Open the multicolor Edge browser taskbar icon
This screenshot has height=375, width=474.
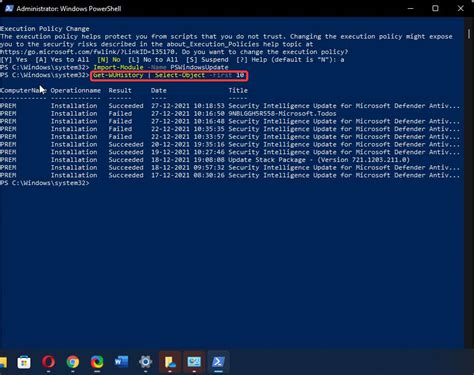[x=97, y=362]
